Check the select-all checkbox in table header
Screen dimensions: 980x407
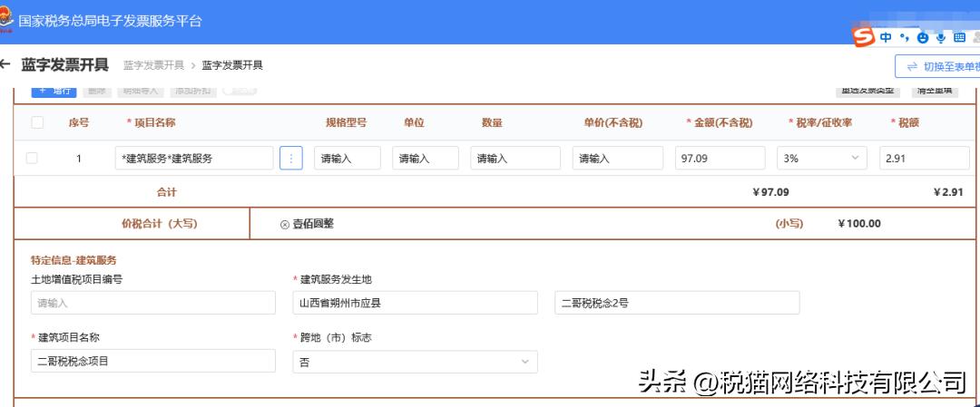[x=37, y=122]
